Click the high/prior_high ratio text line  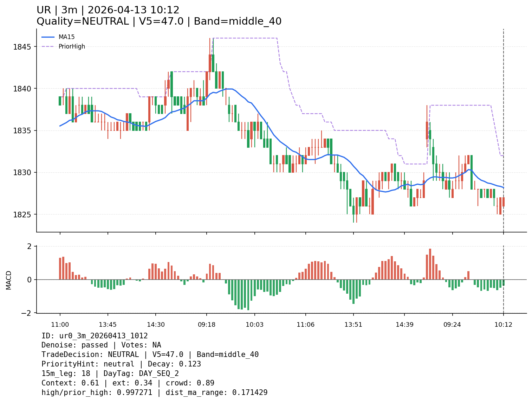pos(154,393)
